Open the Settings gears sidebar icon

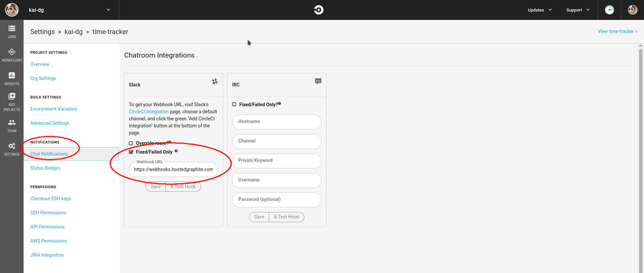coord(12,146)
